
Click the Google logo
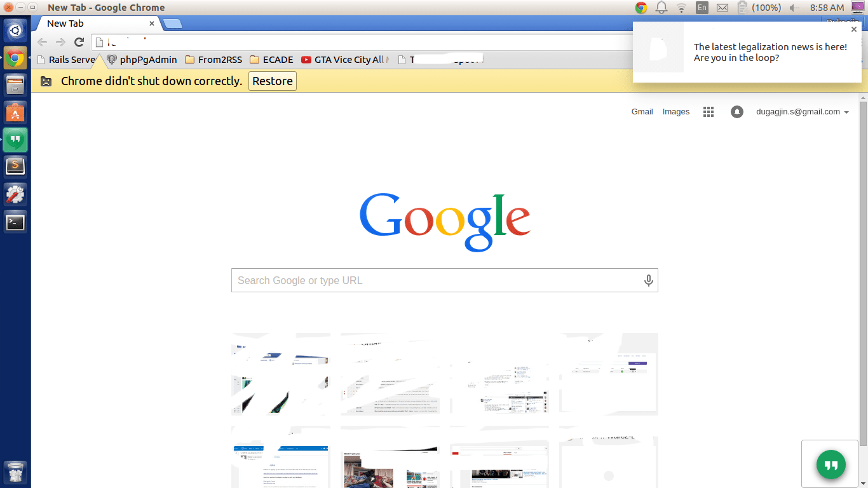click(x=445, y=222)
